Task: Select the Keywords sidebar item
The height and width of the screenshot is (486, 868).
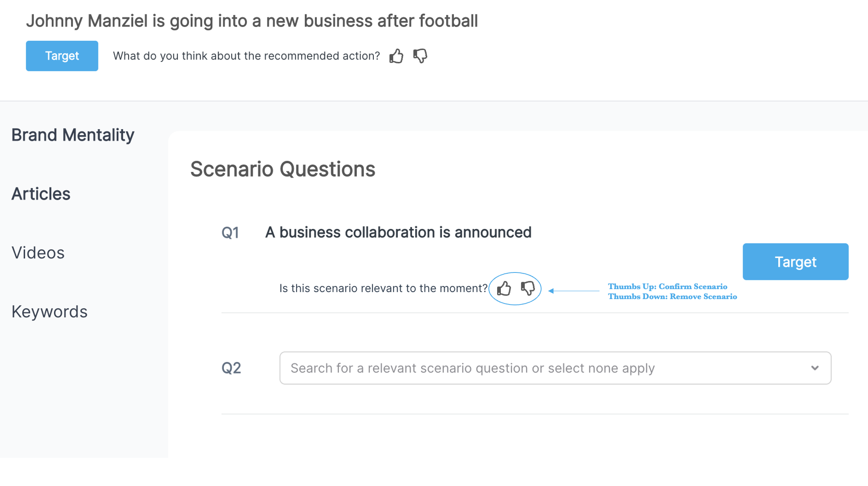Action: click(49, 312)
